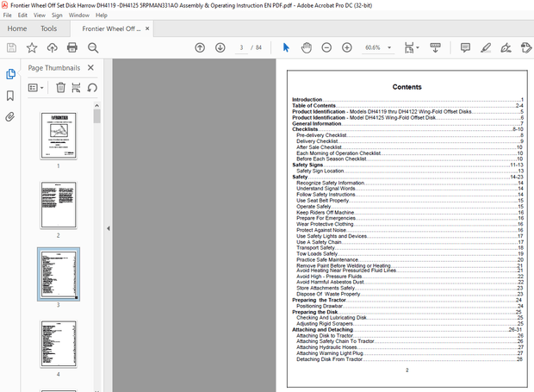
Task: Open the Sign document pen tool
Action: click(506, 47)
